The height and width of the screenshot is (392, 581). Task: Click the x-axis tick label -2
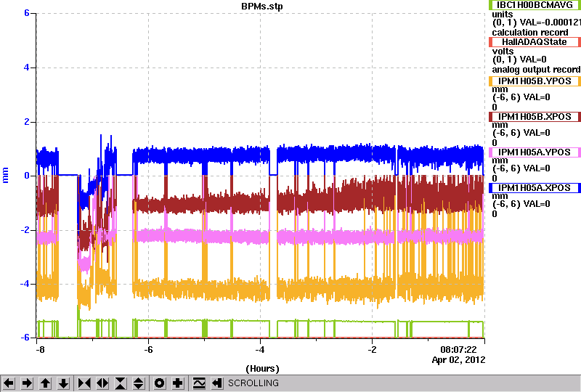pos(372,350)
